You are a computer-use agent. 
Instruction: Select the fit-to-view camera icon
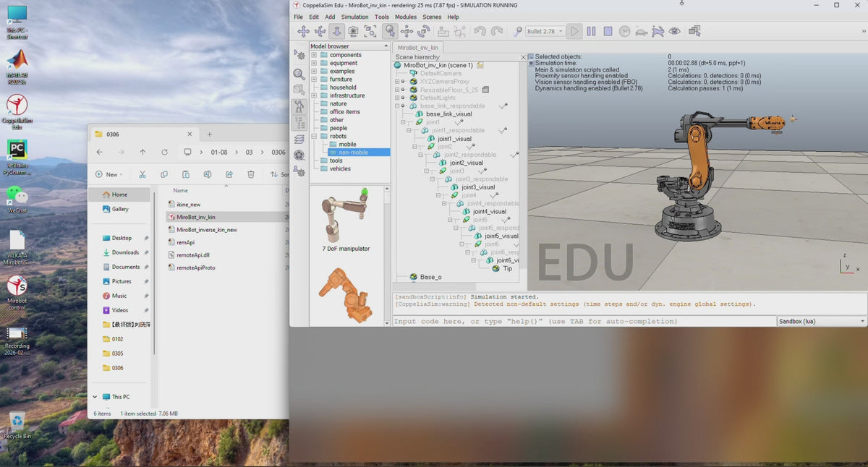pyautogui.click(x=370, y=31)
